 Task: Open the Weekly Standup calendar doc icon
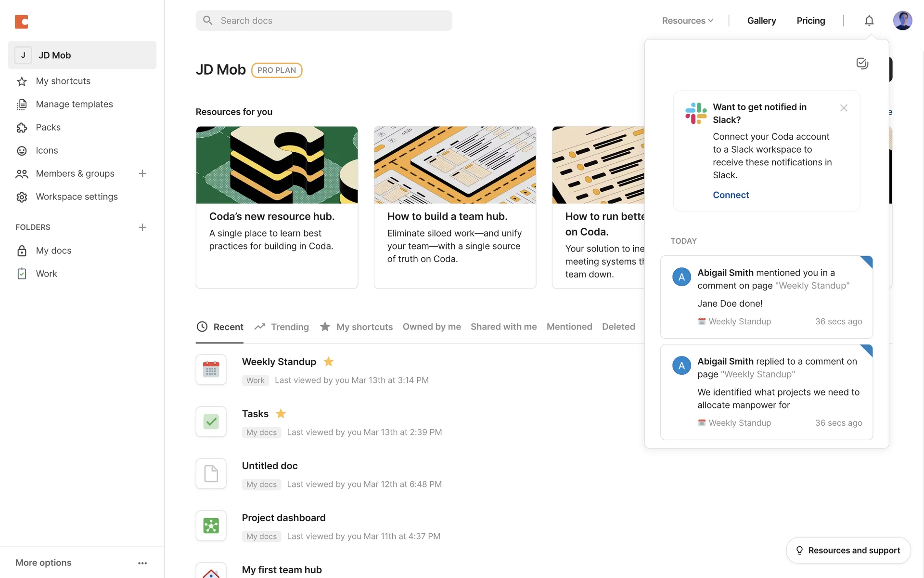[x=211, y=370]
